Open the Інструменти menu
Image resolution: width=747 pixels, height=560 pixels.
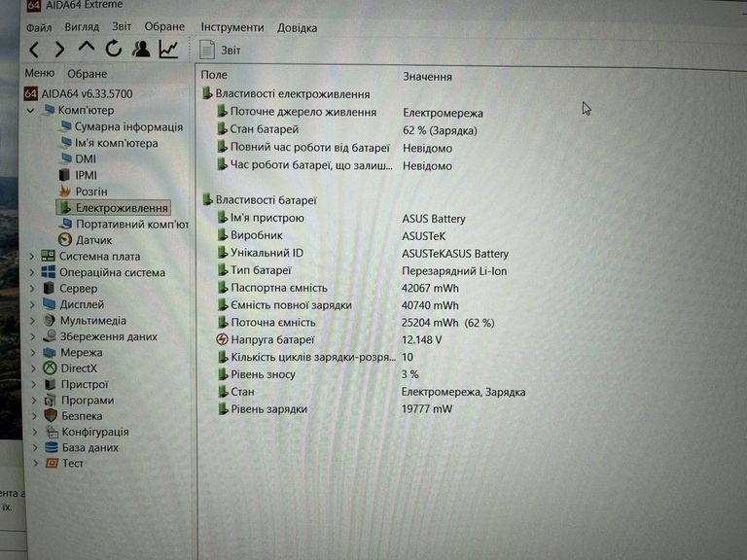click(x=231, y=28)
